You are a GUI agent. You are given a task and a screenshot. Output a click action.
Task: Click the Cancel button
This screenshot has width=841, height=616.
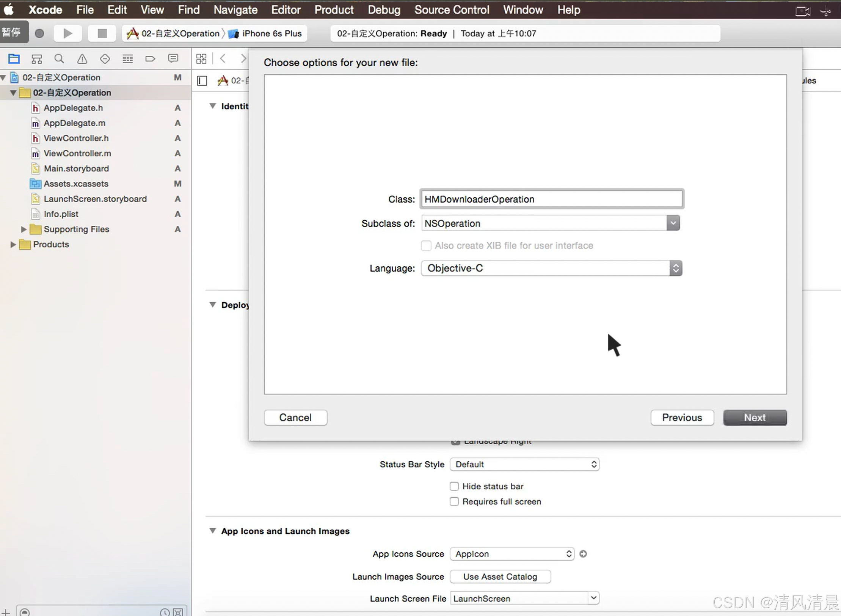[295, 418]
